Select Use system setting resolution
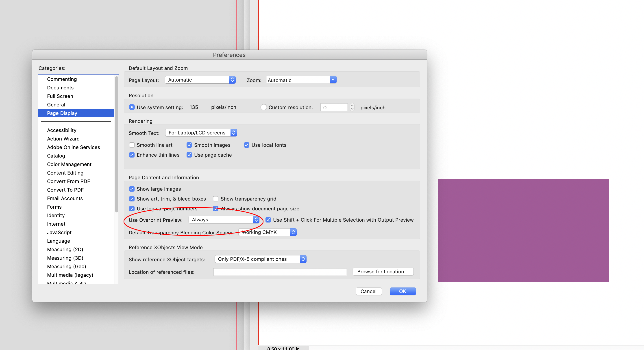The image size is (644, 350). [132, 107]
